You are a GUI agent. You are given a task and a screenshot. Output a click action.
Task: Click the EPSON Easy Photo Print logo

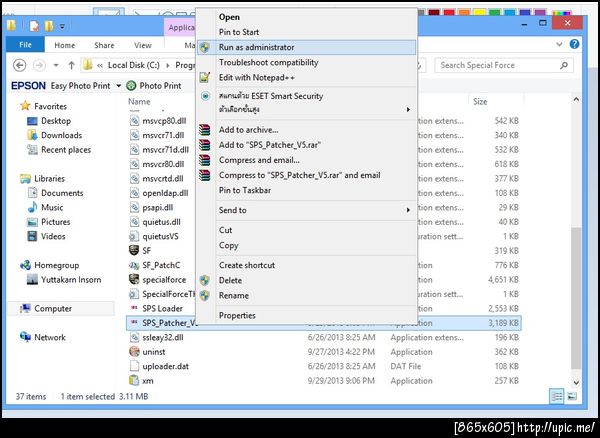28,86
